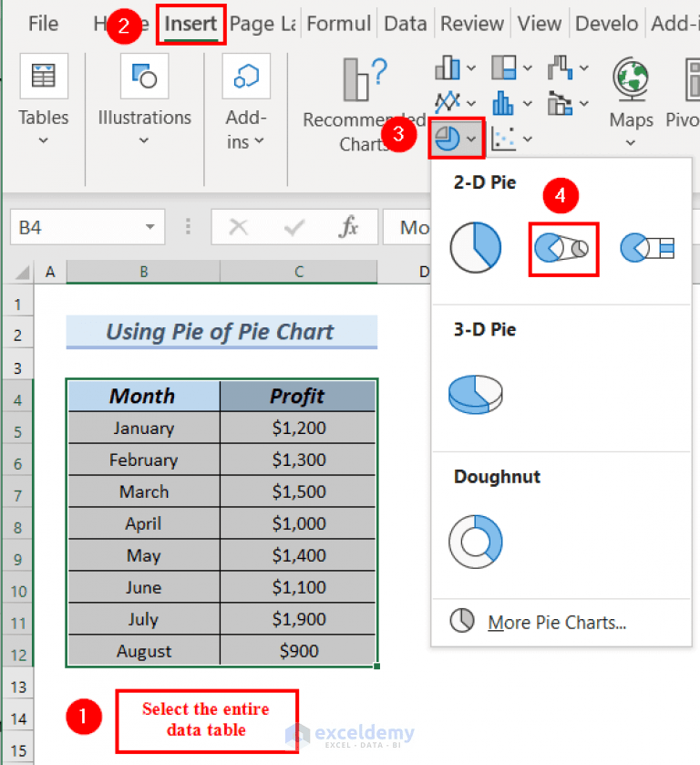700x765 pixels.
Task: Choose the Doughnut chart
Action: pos(476,542)
